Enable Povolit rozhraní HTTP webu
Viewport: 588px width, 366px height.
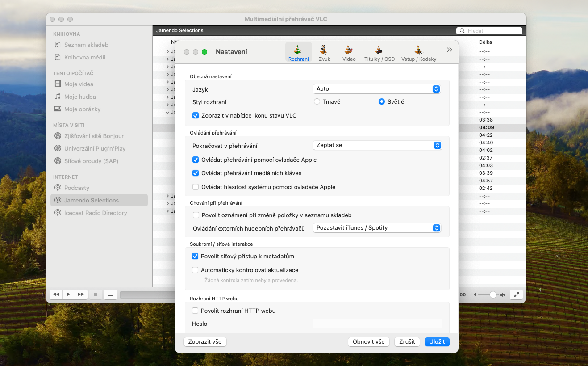pos(195,311)
